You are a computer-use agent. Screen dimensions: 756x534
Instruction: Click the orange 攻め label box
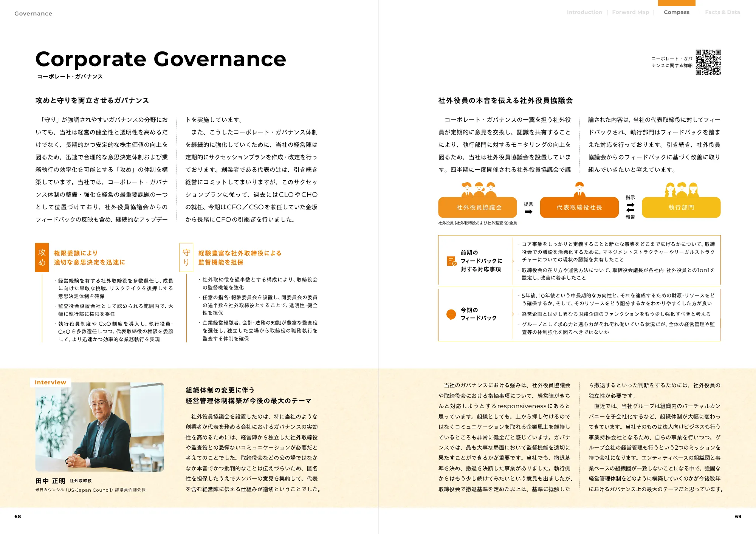click(x=42, y=257)
